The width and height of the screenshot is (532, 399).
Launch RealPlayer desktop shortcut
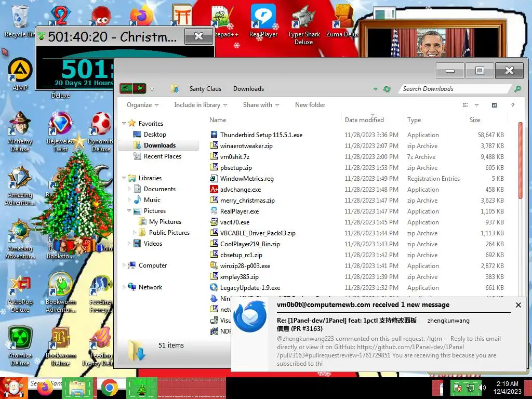coord(263,21)
